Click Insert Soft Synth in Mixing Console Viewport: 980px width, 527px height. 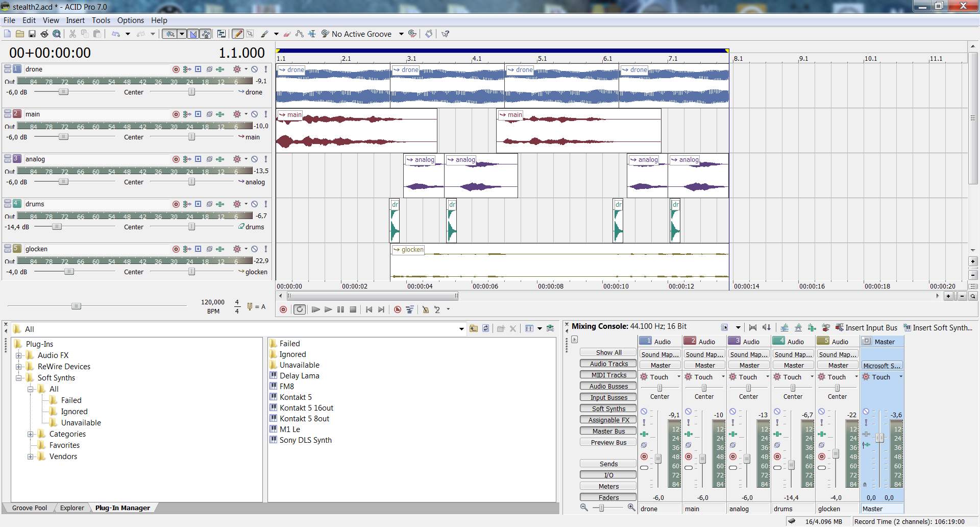point(938,328)
